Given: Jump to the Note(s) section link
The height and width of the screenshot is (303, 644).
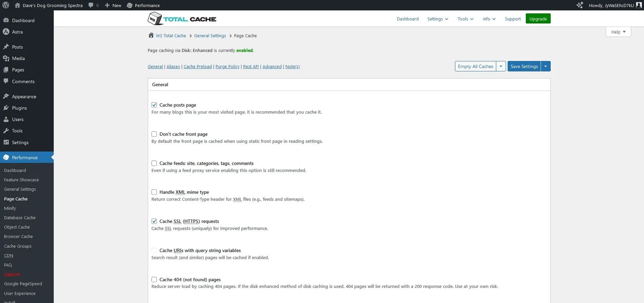Looking at the screenshot, I should [x=293, y=66].
